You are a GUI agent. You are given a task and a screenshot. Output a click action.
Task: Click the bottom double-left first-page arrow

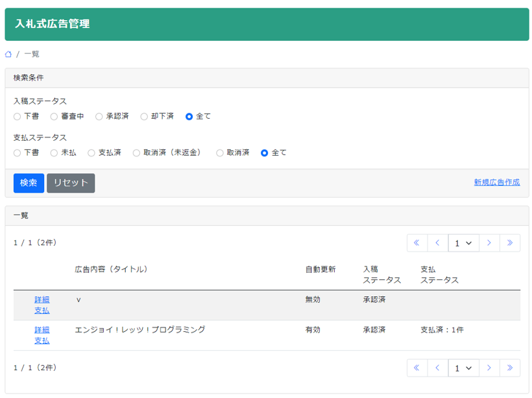coord(417,368)
